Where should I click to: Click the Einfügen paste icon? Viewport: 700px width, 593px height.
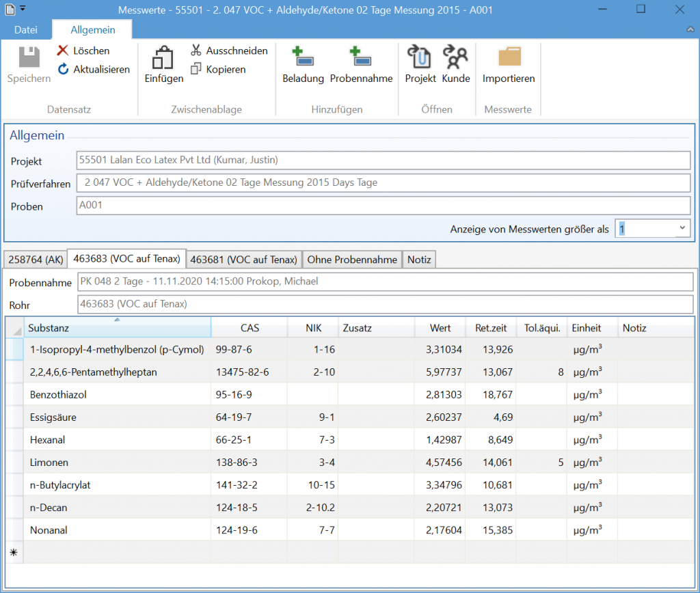click(163, 59)
